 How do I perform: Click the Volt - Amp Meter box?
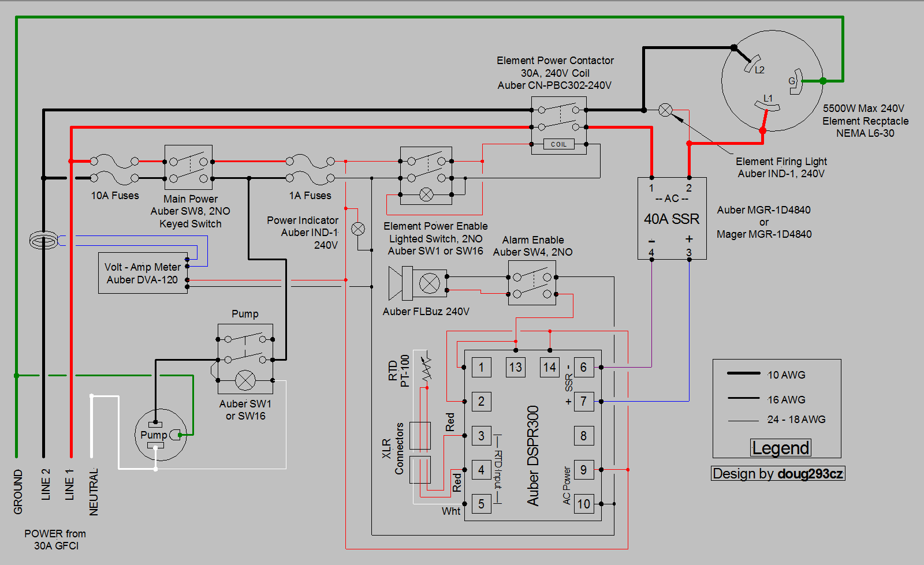point(143,273)
